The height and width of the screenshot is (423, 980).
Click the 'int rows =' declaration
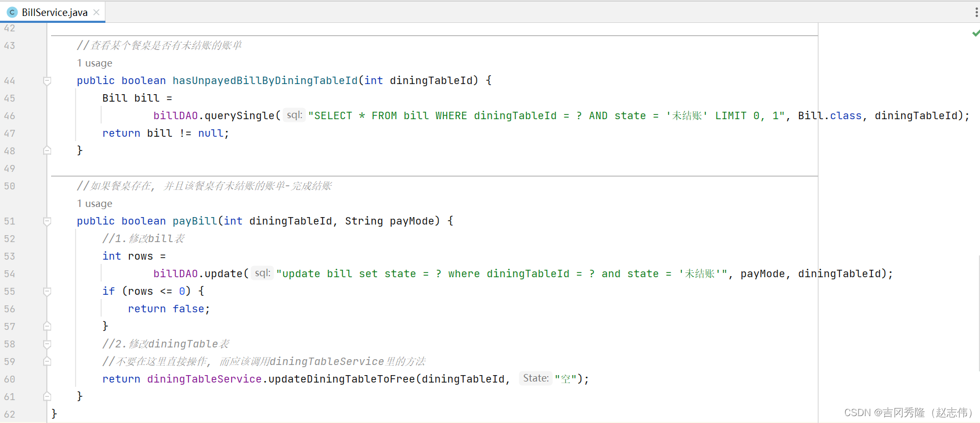[x=134, y=256]
